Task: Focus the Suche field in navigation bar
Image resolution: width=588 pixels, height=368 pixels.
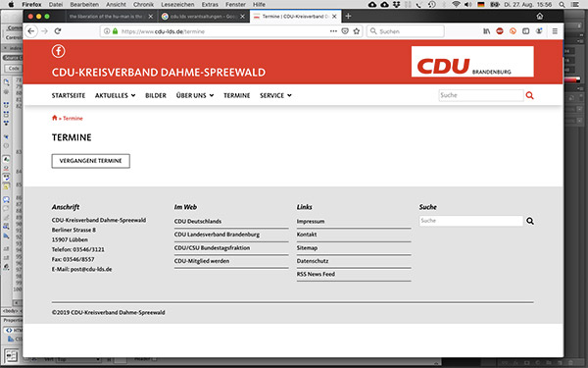Action: pyautogui.click(x=481, y=95)
